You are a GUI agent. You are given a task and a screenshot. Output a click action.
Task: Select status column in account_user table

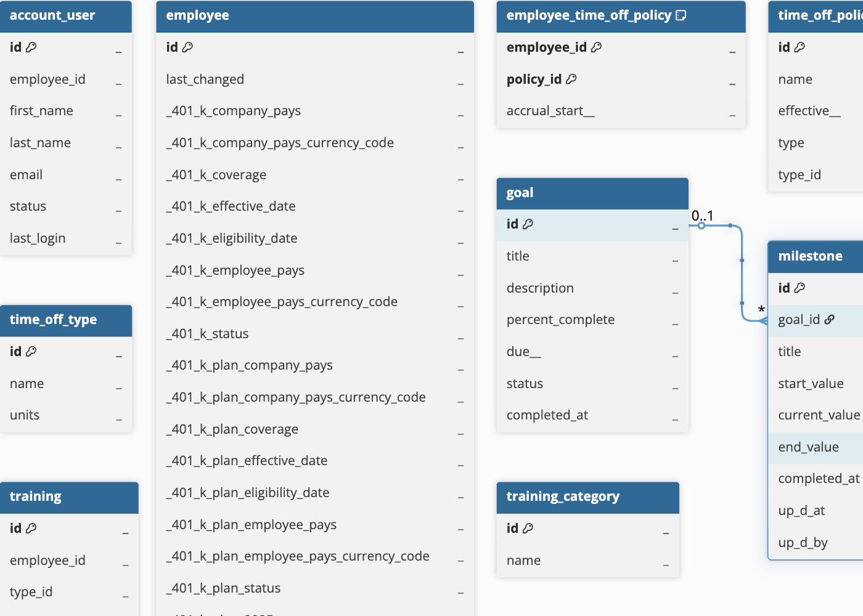(66, 206)
